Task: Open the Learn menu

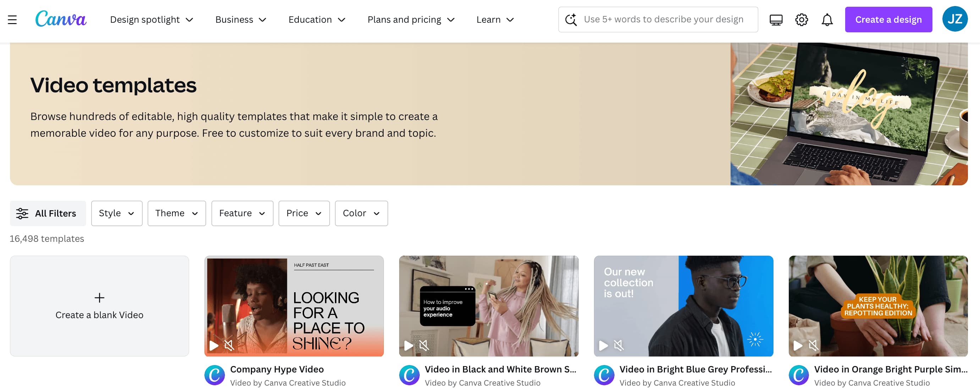Action: (x=495, y=20)
